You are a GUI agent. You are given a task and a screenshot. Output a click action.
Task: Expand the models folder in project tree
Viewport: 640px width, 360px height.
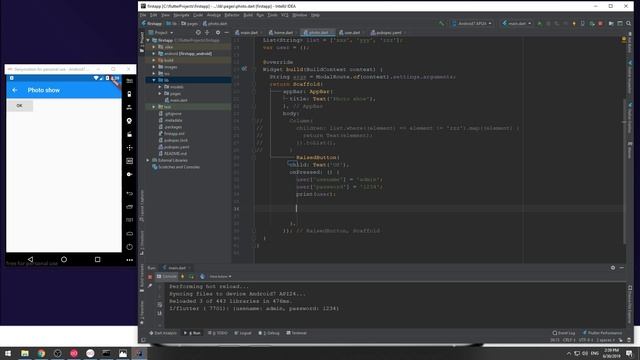160,87
